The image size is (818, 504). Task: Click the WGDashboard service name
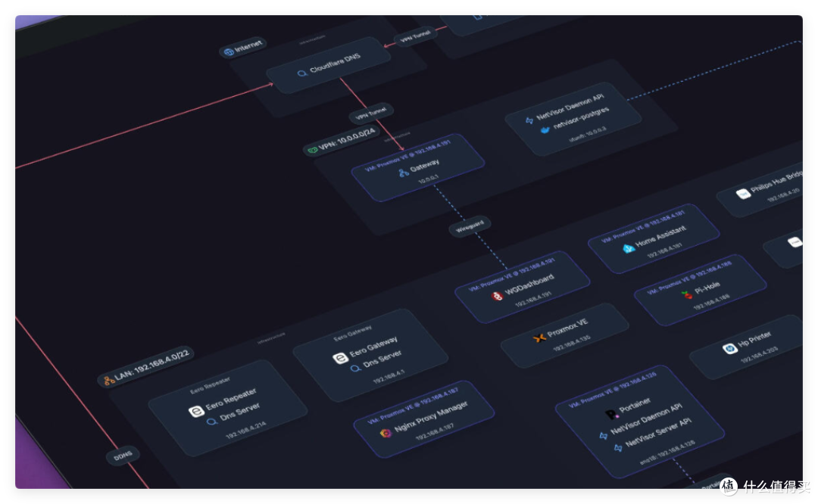(x=529, y=285)
